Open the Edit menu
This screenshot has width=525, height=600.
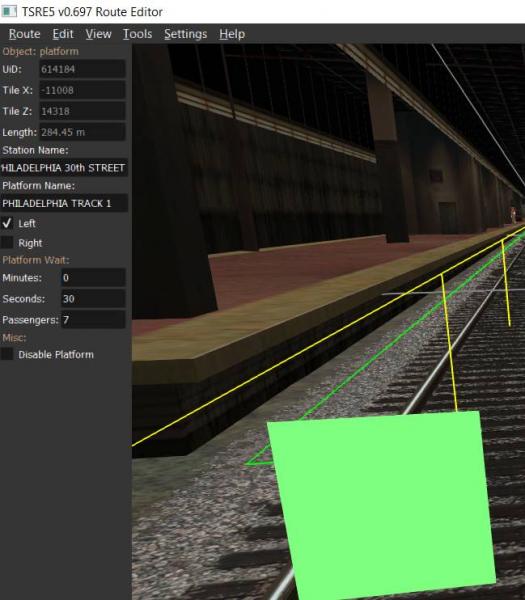[x=63, y=34]
